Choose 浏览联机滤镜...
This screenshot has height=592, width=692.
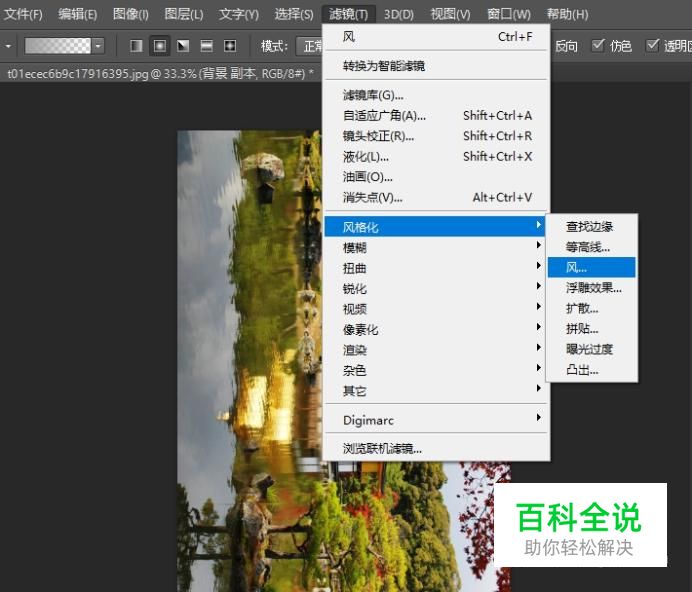pos(436,449)
